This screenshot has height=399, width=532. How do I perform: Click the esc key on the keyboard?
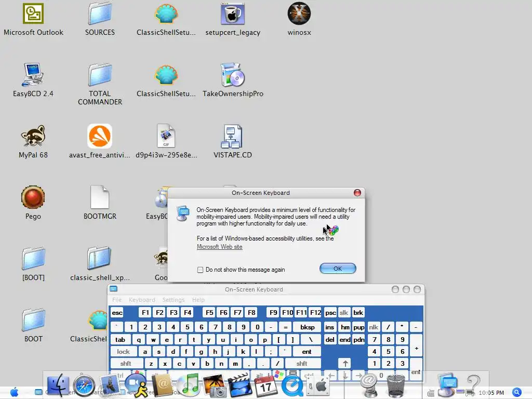click(x=117, y=312)
